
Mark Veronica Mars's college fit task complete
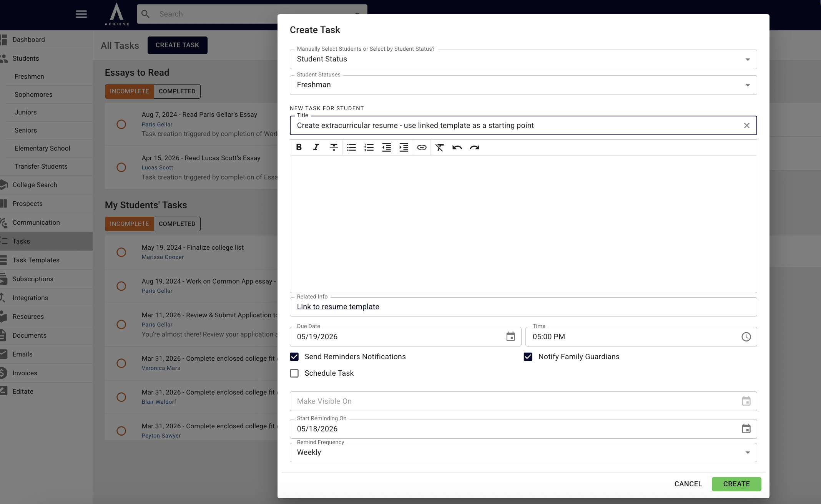click(x=121, y=363)
